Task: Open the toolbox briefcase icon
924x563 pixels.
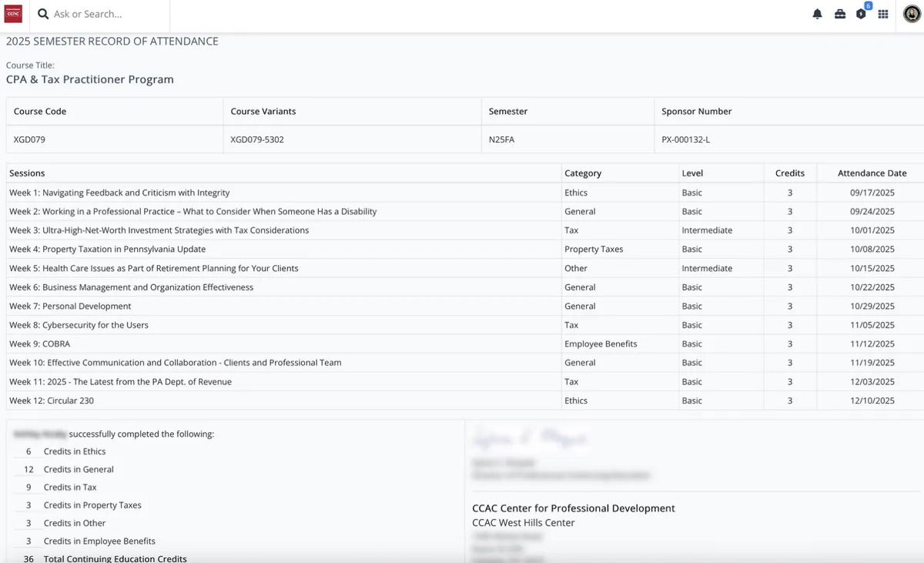Action: 840,15
